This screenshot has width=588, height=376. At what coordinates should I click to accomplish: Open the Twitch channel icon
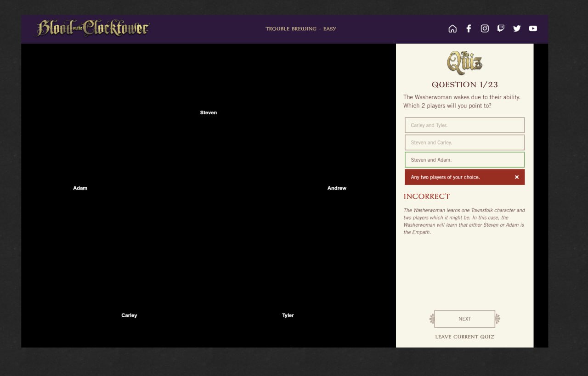pyautogui.click(x=501, y=28)
